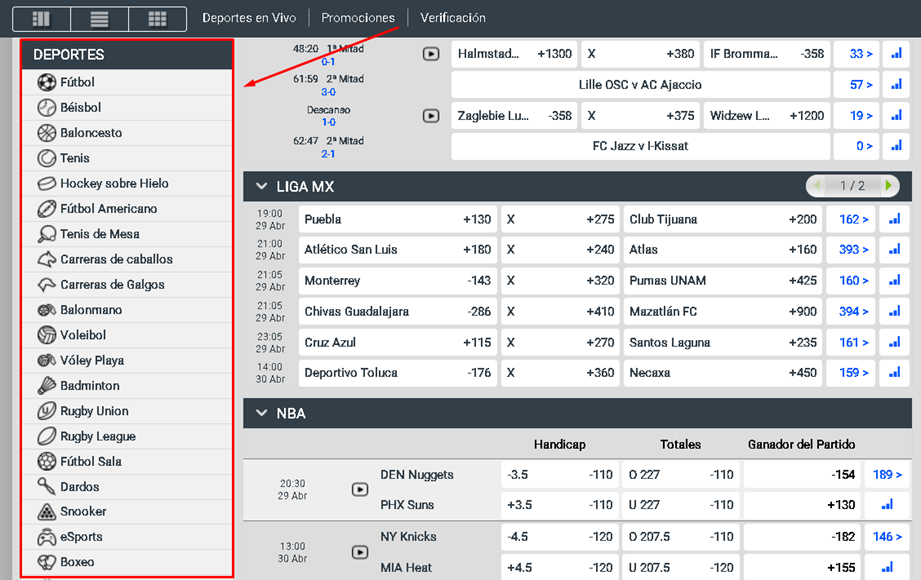
Task: Pick draw X +410 for Chivas match
Action: (560, 311)
